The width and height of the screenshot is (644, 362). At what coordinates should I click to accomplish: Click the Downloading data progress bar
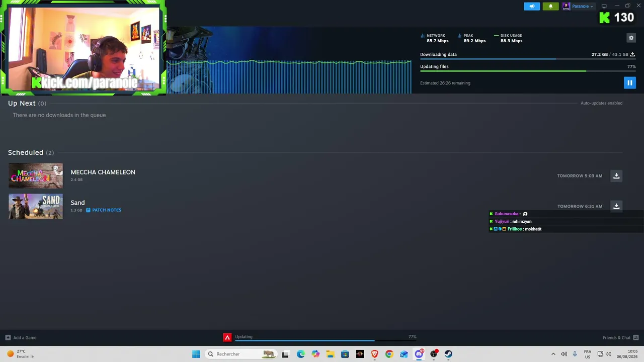[528, 59]
